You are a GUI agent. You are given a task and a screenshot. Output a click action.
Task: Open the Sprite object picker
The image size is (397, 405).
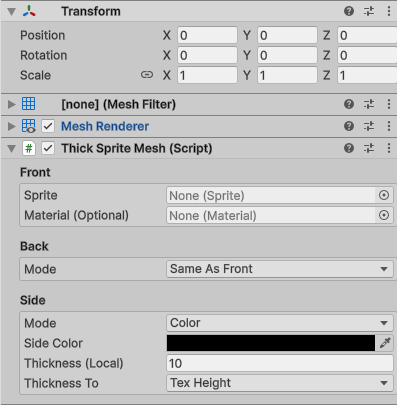[384, 195]
